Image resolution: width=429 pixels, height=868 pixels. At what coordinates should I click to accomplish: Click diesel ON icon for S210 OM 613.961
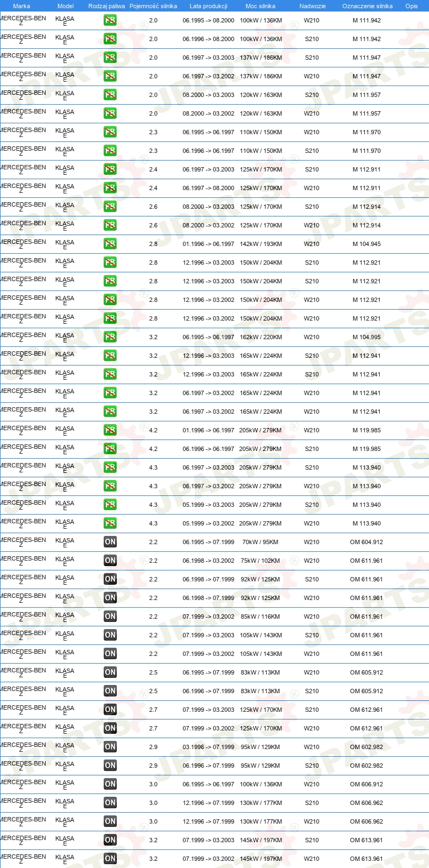point(110,840)
